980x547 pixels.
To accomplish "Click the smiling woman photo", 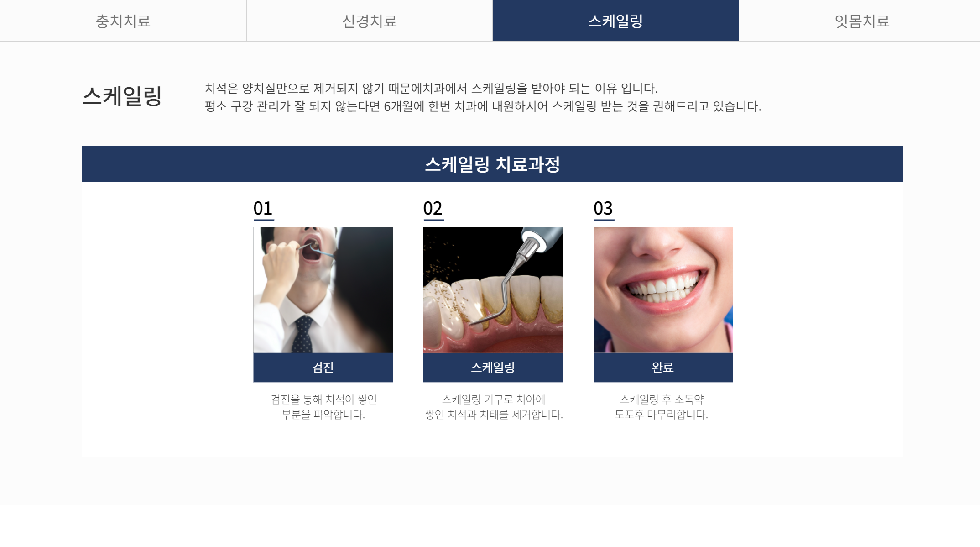I will coord(663,290).
